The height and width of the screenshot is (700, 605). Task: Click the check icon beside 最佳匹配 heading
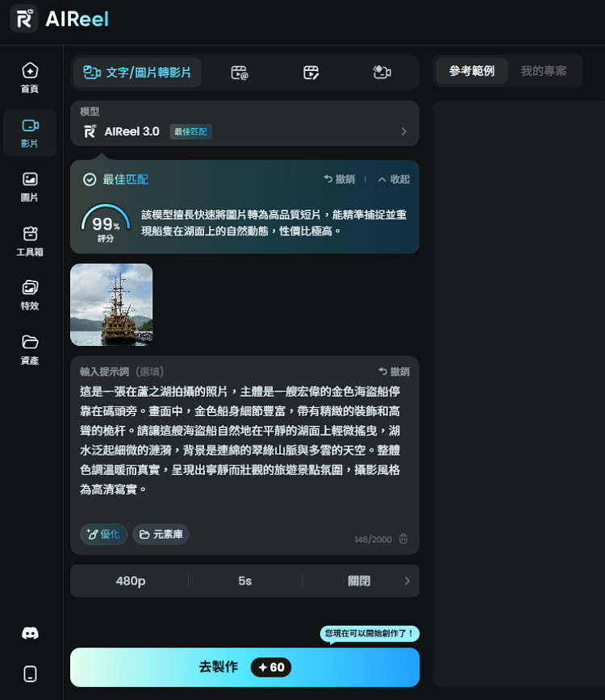(x=90, y=180)
